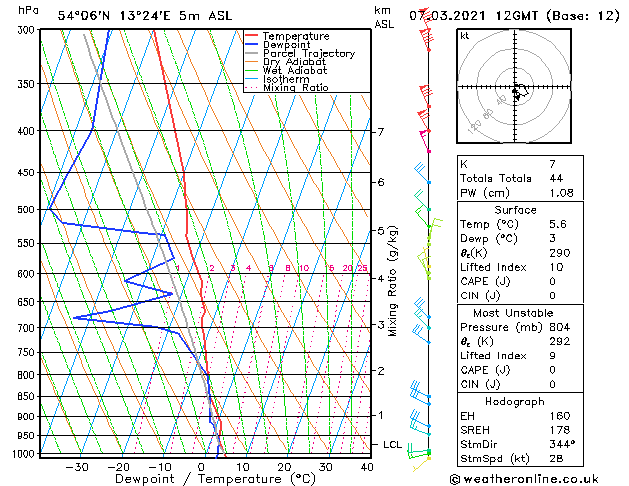629x486 pixels.
Task: Click the 0 temperature axis label
Action: click(x=201, y=467)
